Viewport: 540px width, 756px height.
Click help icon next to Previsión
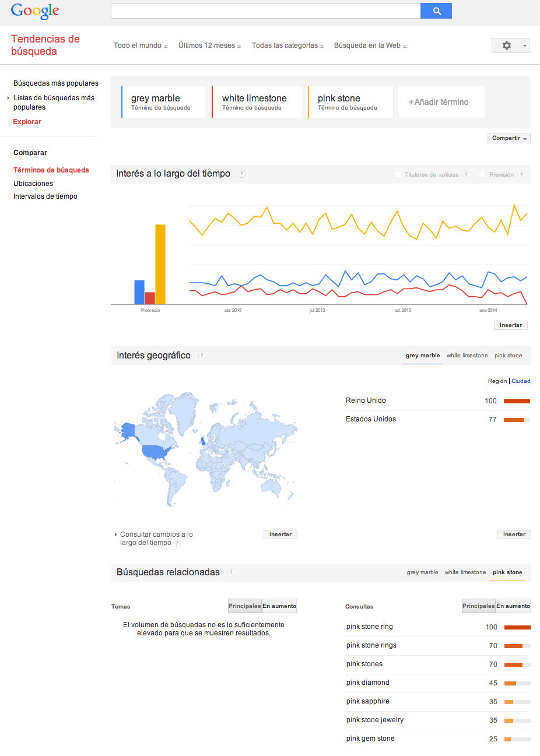coord(521,175)
